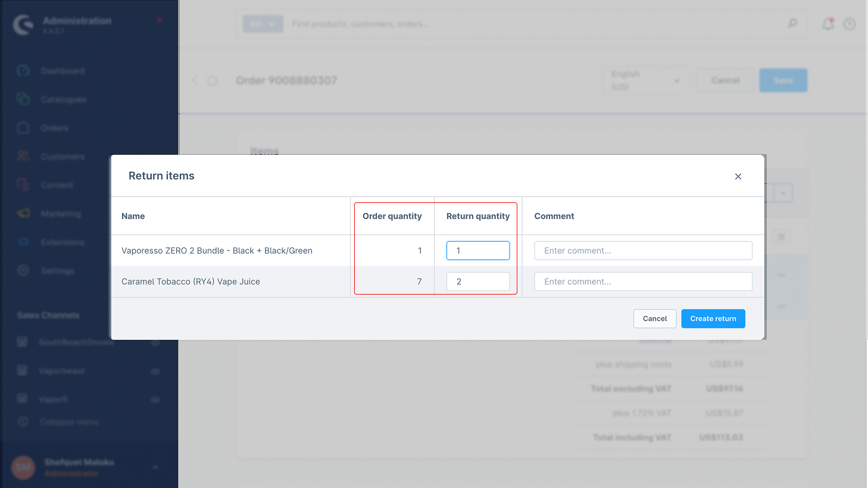Click return quantity field for Vaporesso ZERO 2

[x=477, y=251]
